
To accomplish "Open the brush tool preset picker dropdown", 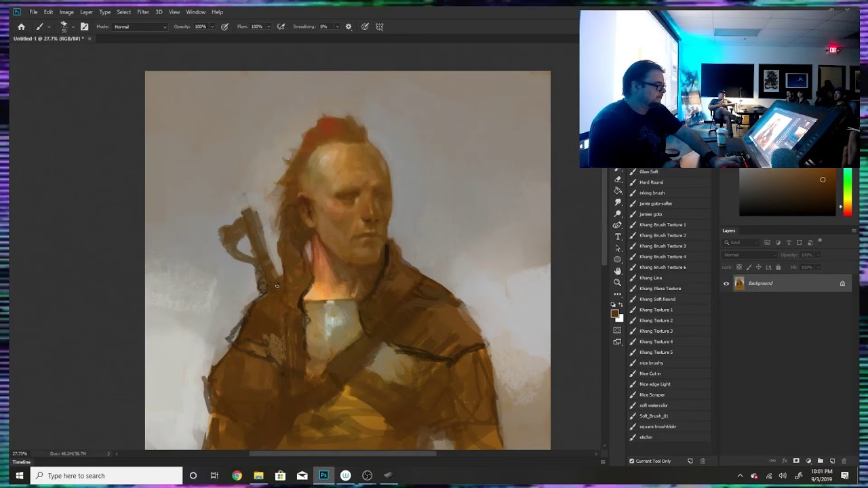I will click(43, 26).
